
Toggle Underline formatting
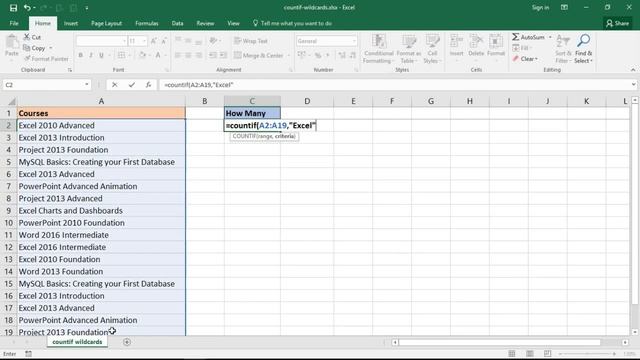(101, 55)
